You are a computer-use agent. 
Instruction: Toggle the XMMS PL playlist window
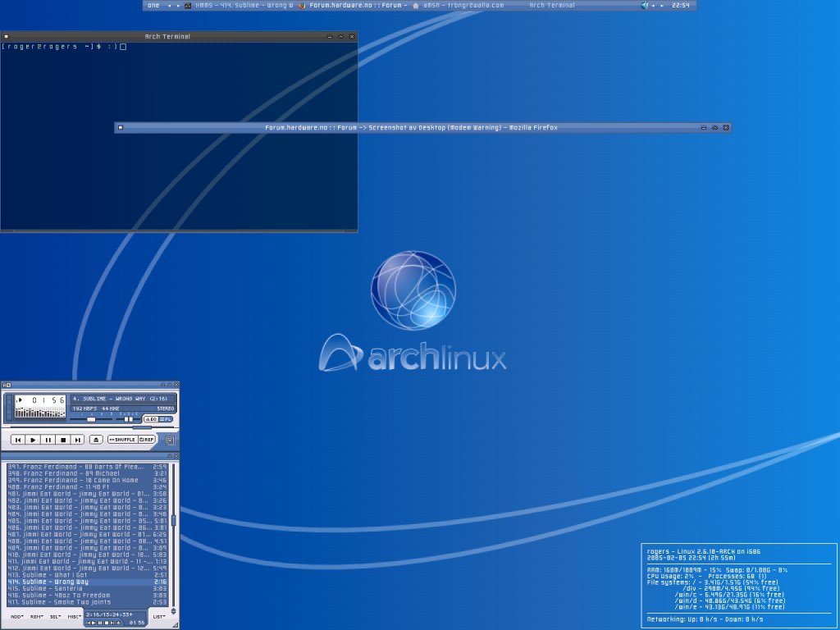click(x=166, y=419)
